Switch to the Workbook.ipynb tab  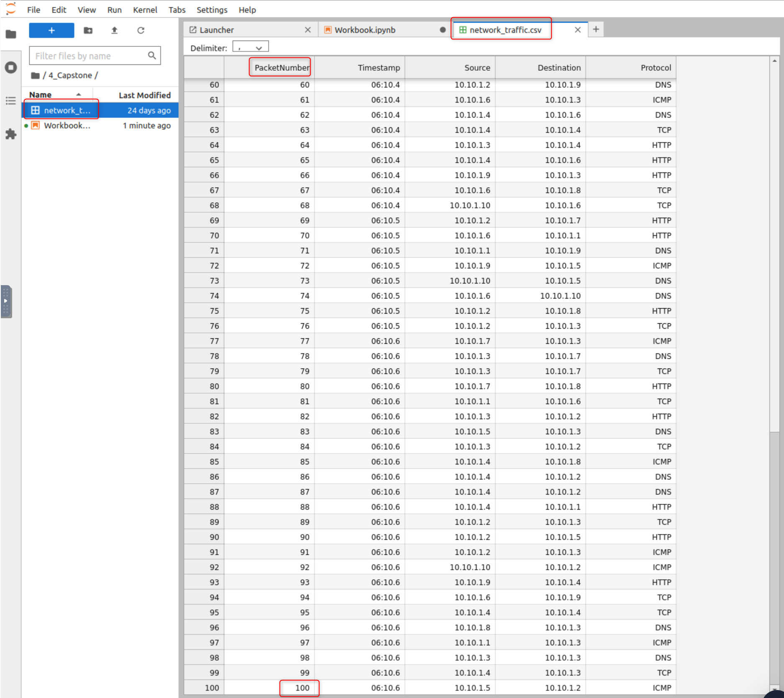[365, 30]
